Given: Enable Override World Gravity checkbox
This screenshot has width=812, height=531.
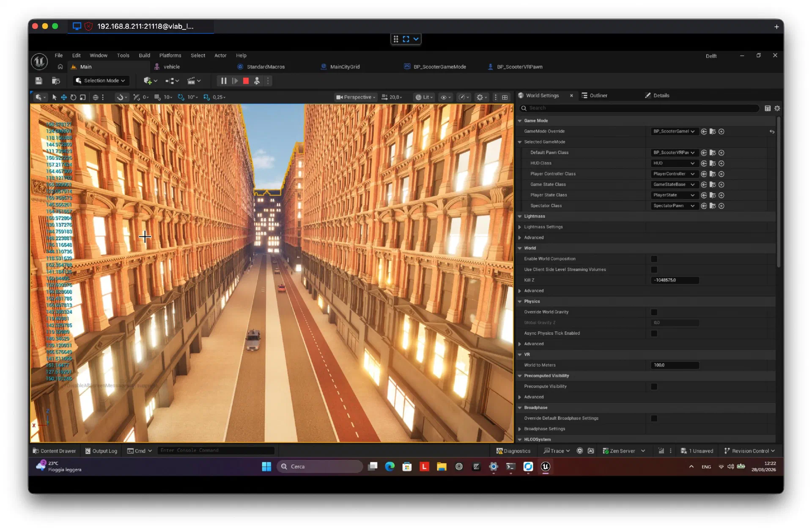Looking at the screenshot, I should (x=654, y=312).
